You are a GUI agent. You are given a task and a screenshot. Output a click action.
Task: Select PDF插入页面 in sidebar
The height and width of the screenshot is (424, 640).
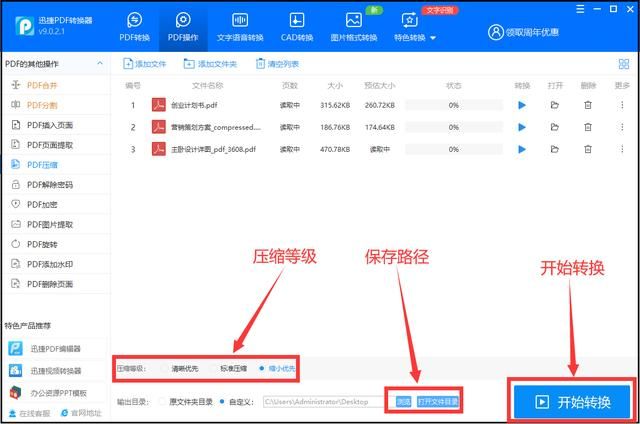coord(56,125)
